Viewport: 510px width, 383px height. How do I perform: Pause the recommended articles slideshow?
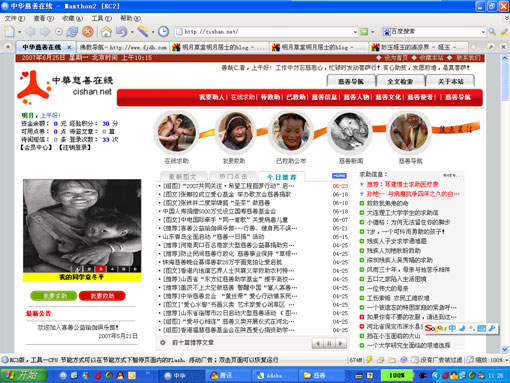[x=329, y=343]
